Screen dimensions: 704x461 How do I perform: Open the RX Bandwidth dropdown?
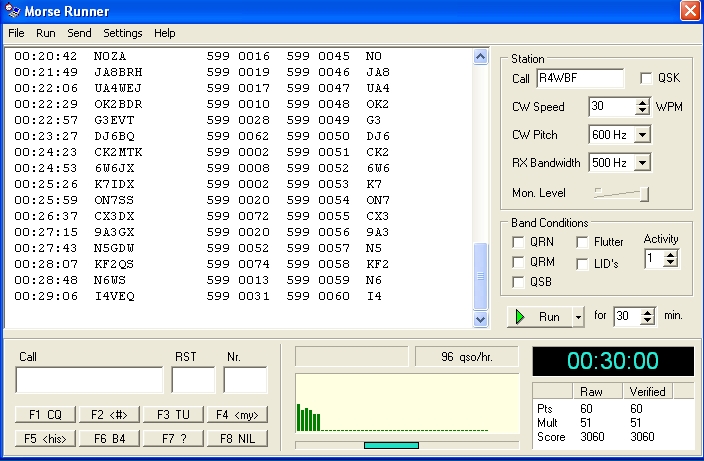(642, 162)
